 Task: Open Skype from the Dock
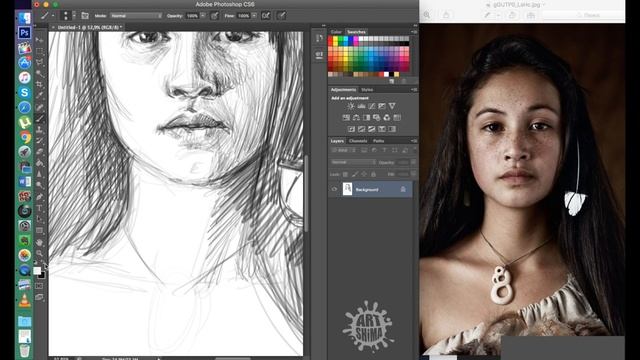[x=24, y=92]
